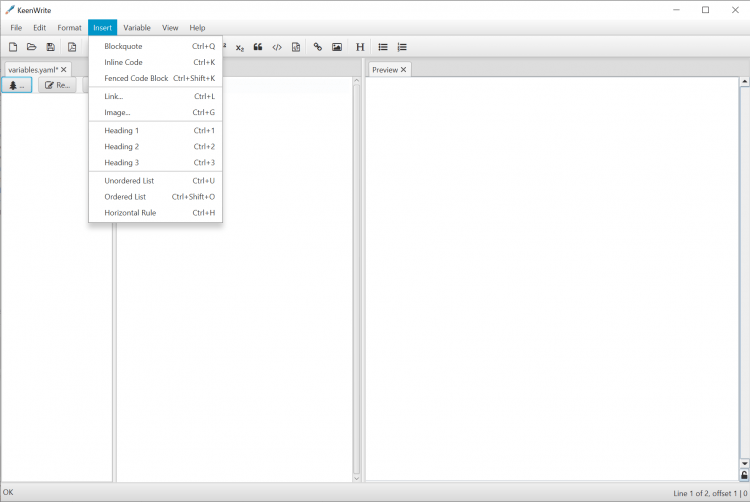Image resolution: width=750 pixels, height=502 pixels.
Task: Choose Image... from the Insert menu
Action: click(x=155, y=113)
